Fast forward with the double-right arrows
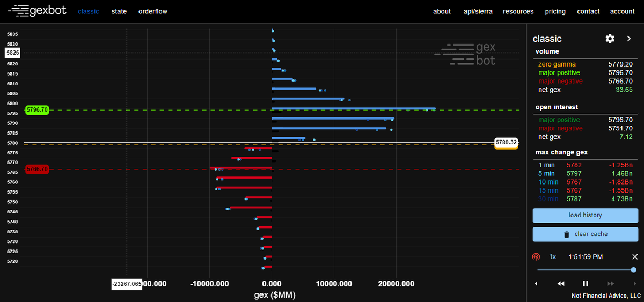 point(610,283)
